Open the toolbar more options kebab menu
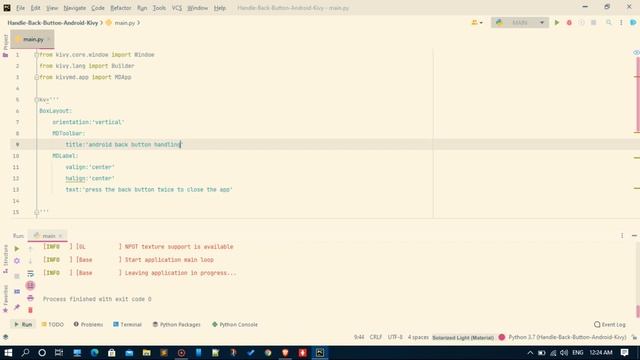 621,23
